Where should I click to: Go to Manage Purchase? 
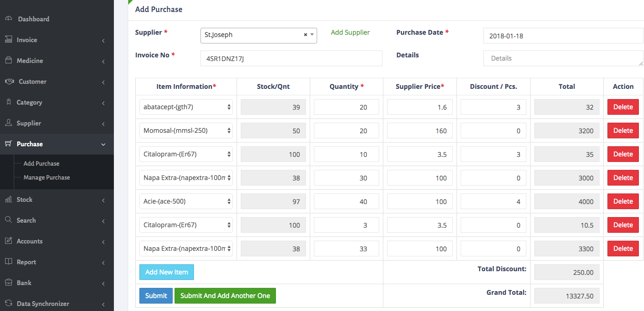[x=47, y=177]
